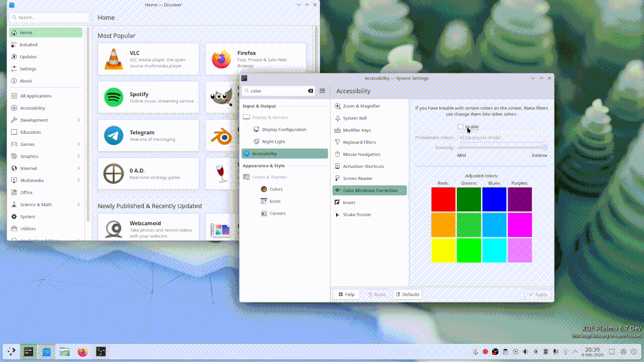Open the volume tray icon
This screenshot has width=644, height=362.
[x=526, y=352]
